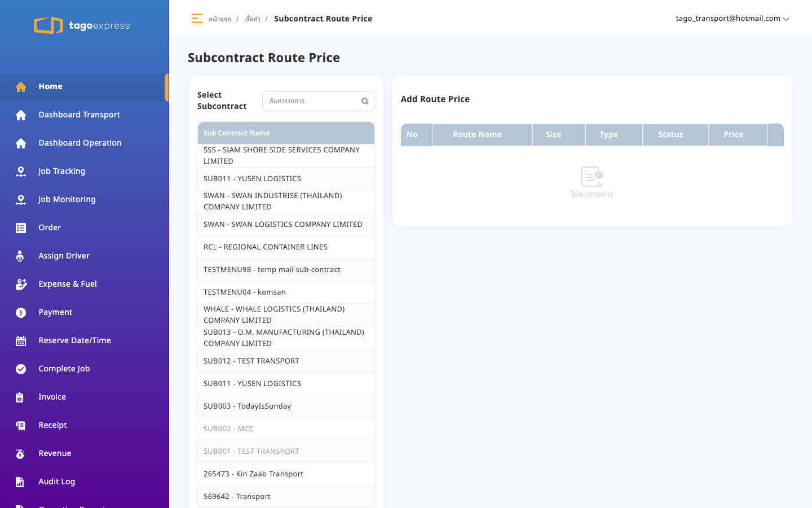The height and width of the screenshot is (508, 812).
Task: Click the Invoice clipboard icon
Action: click(x=21, y=397)
